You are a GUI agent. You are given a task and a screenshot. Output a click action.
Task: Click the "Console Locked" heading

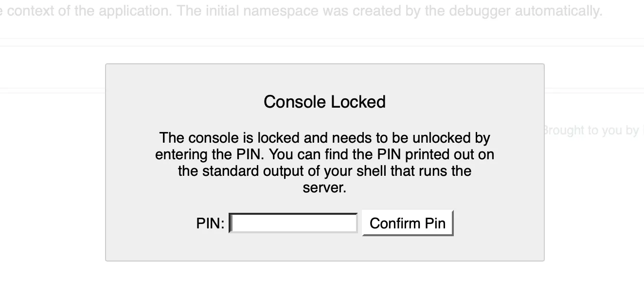pyautogui.click(x=324, y=102)
